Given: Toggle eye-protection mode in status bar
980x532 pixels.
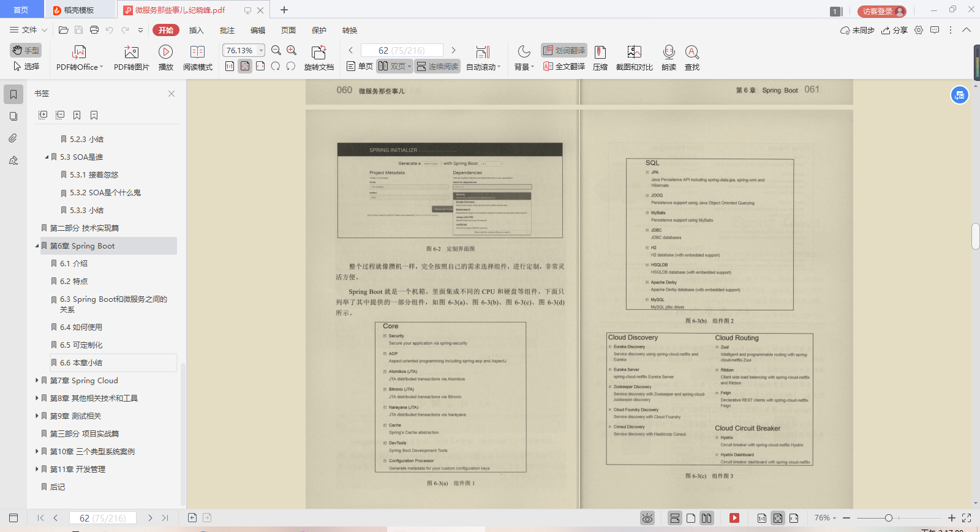Looking at the screenshot, I should coord(647,518).
